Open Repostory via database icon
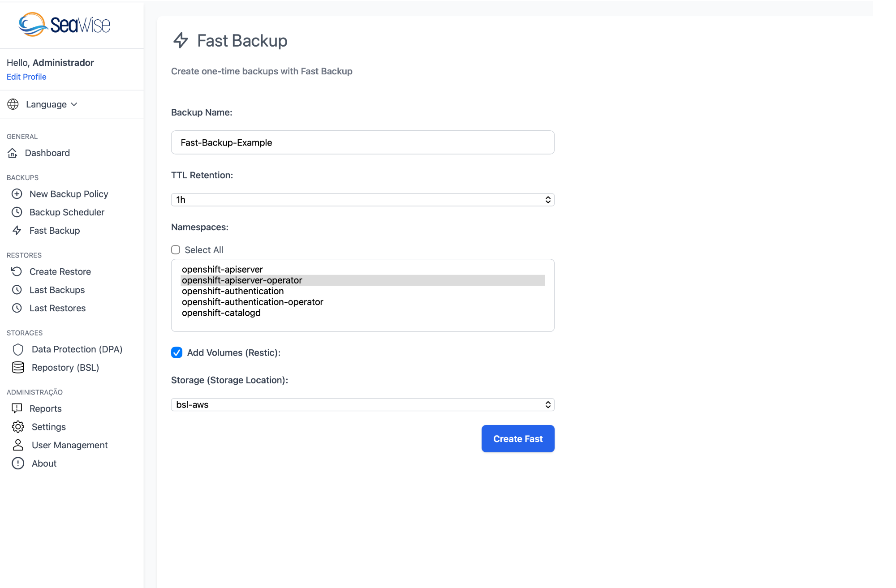896x588 pixels. coord(18,367)
